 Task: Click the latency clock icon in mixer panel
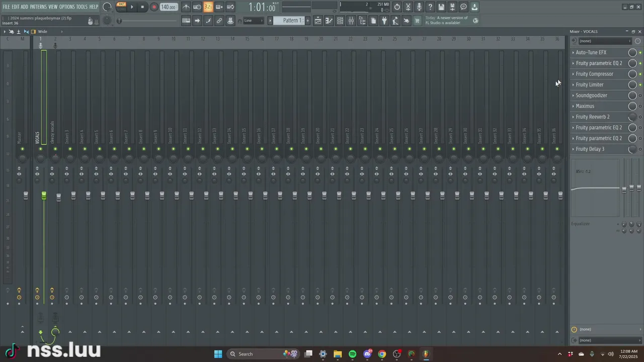[574, 329]
